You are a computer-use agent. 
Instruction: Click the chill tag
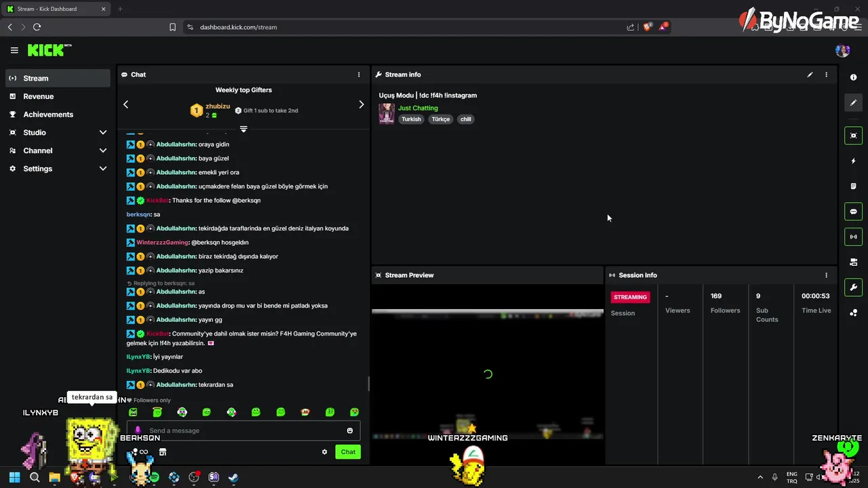pyautogui.click(x=466, y=119)
